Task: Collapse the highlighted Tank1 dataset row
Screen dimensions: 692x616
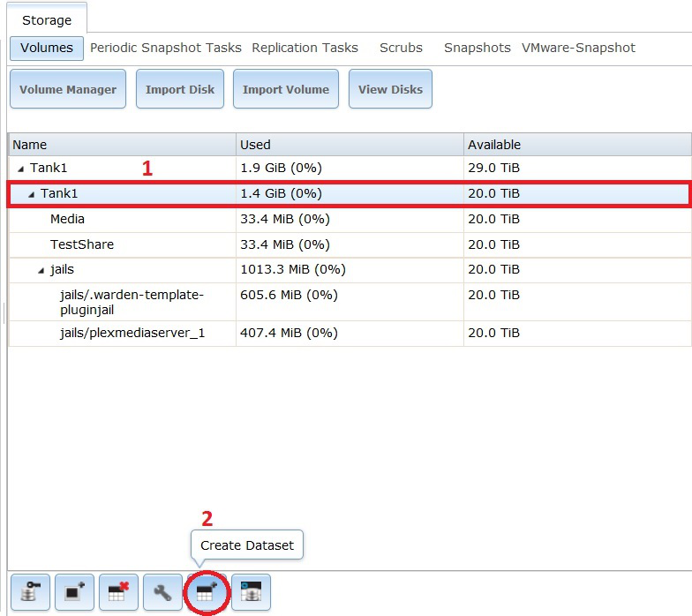Action: pos(32,193)
